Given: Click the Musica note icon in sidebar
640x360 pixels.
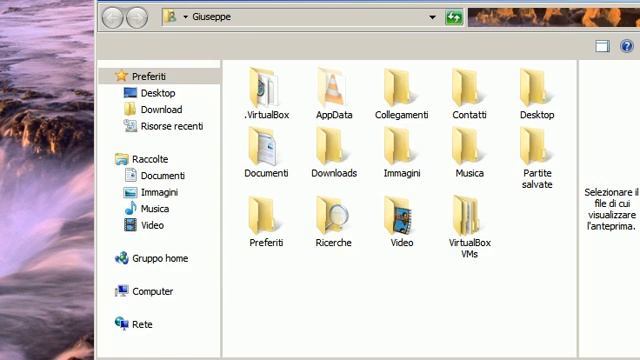Looking at the screenshot, I should click(130, 208).
